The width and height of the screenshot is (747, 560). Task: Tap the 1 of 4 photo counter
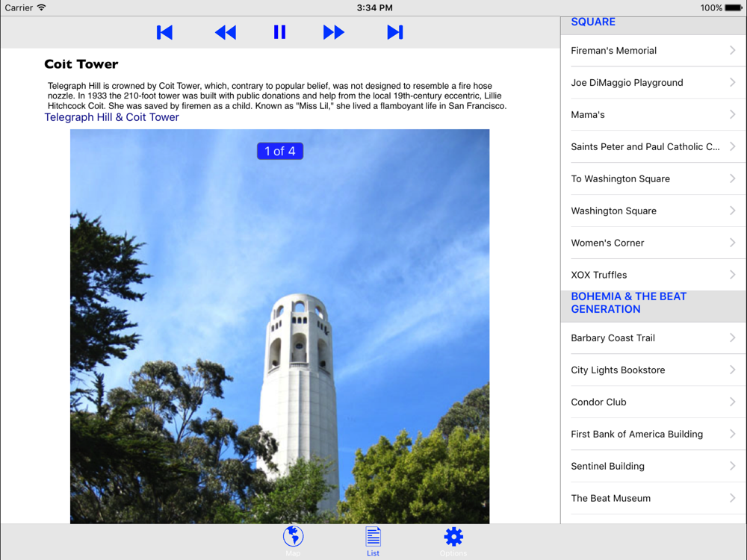pyautogui.click(x=280, y=151)
